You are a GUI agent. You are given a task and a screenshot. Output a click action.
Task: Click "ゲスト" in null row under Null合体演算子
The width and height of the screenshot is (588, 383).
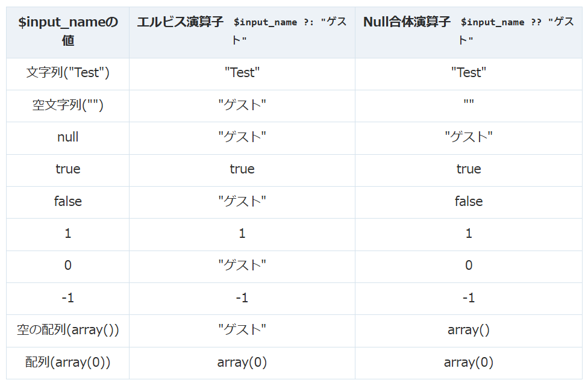point(469,137)
